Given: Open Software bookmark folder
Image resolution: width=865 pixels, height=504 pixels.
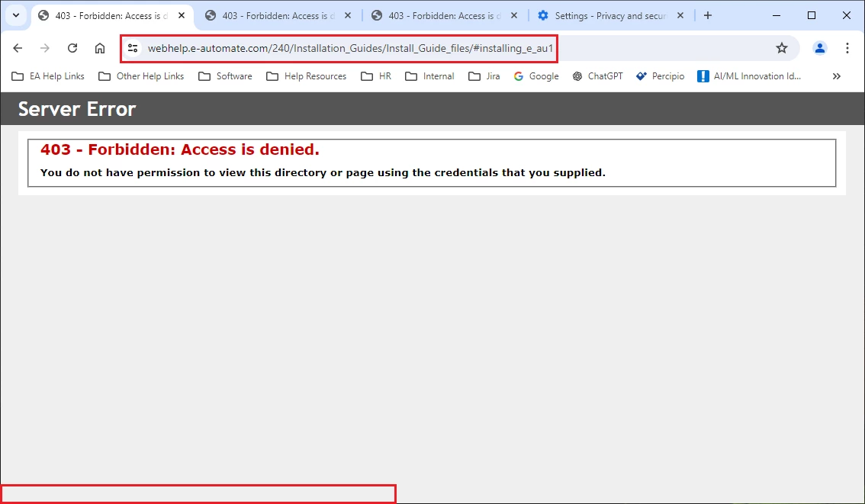Looking at the screenshot, I should coord(225,76).
